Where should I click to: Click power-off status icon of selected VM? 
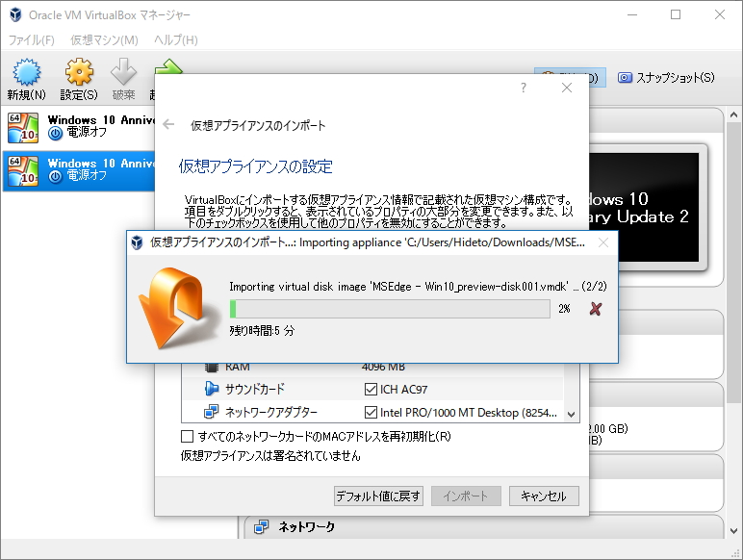tap(55, 177)
